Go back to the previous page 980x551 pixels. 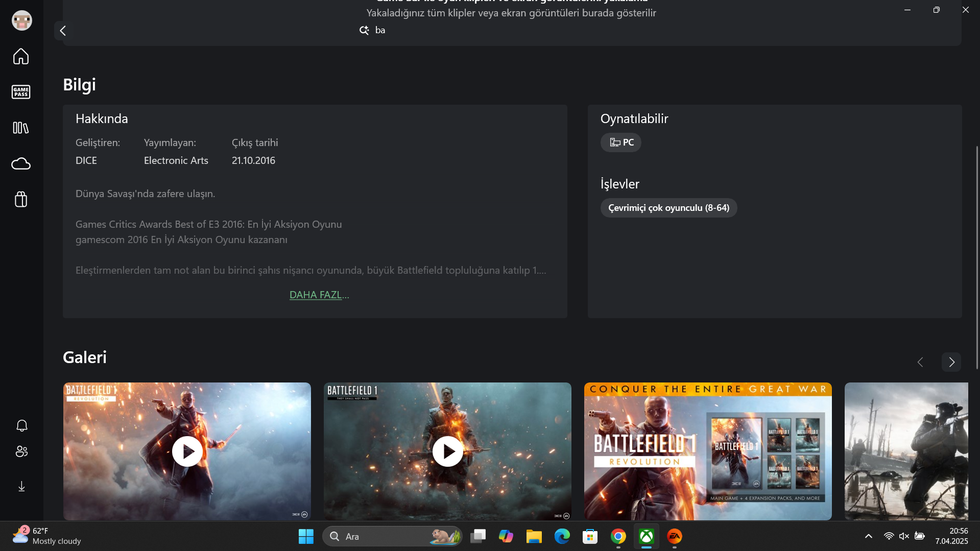tap(63, 31)
